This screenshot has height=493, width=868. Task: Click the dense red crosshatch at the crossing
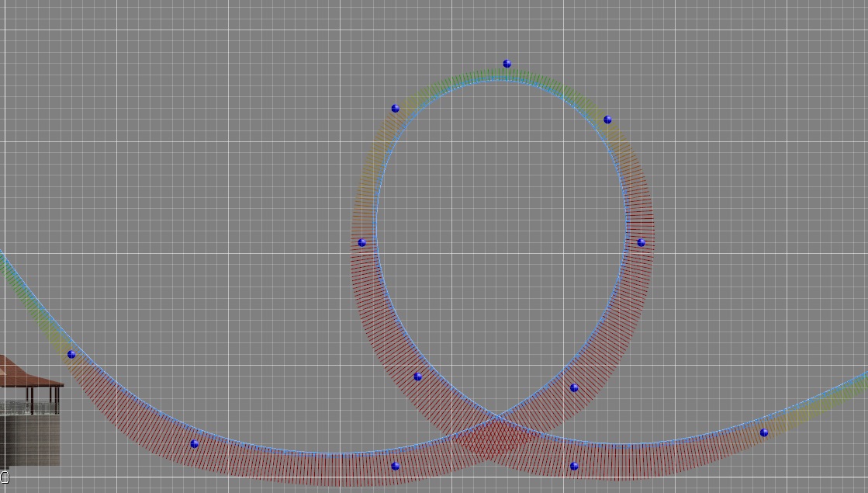490,439
